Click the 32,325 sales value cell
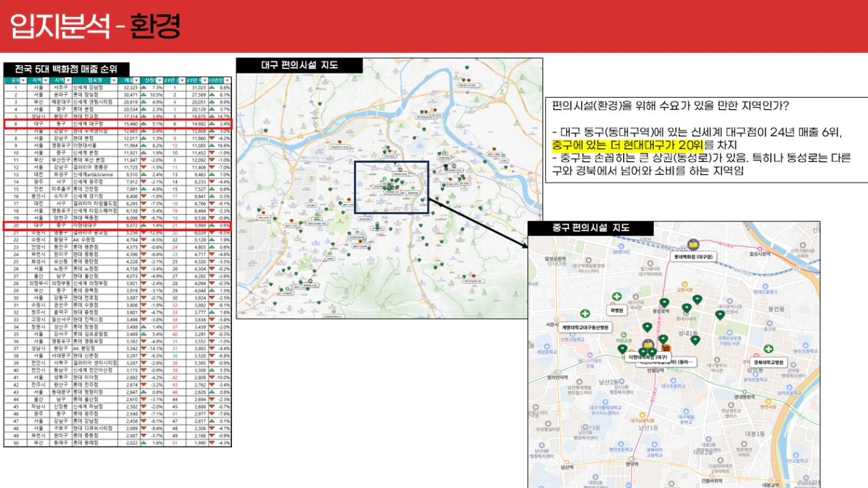868x488 pixels. click(x=130, y=87)
